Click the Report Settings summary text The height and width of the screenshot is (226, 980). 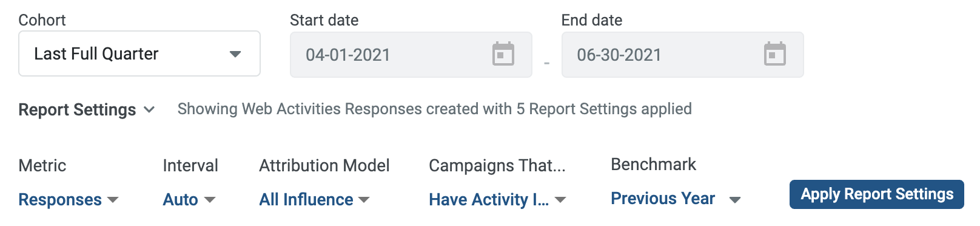435,109
